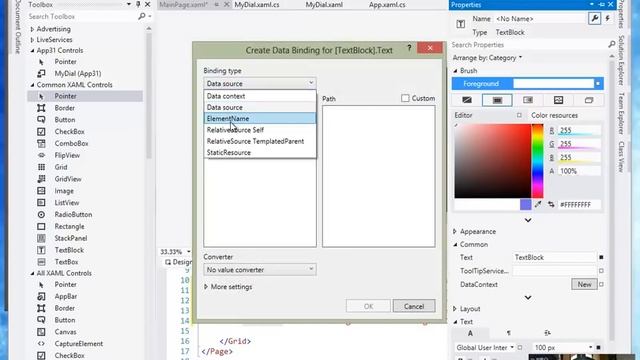
Task: Pick Border under Common XAML Controls
Action: tap(64, 108)
